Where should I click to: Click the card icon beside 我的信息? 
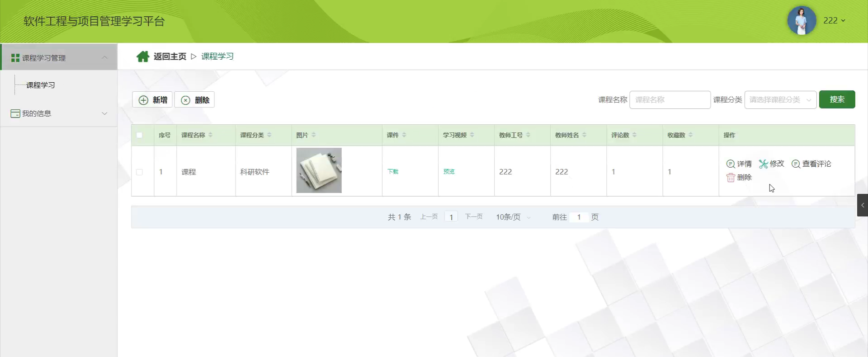[15, 113]
